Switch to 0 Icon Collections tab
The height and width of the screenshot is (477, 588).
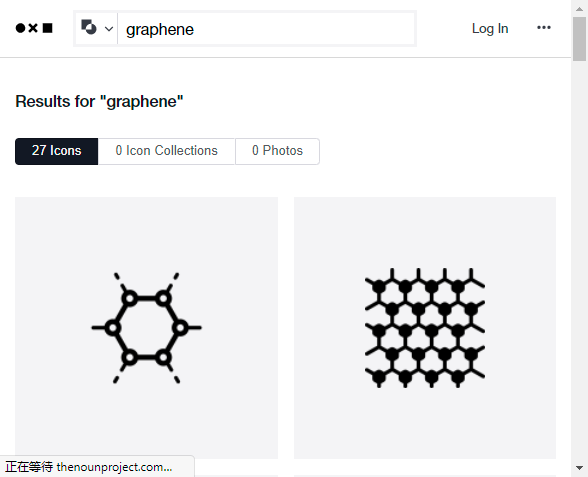pos(166,151)
